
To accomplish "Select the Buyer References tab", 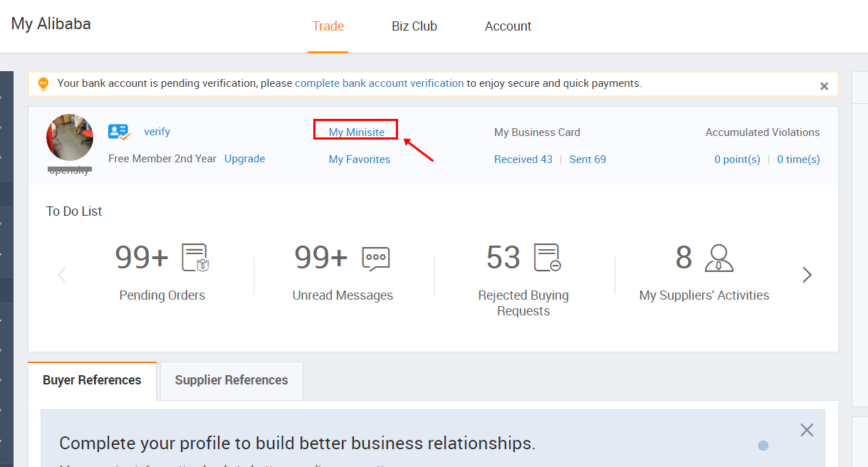I will tap(92, 380).
